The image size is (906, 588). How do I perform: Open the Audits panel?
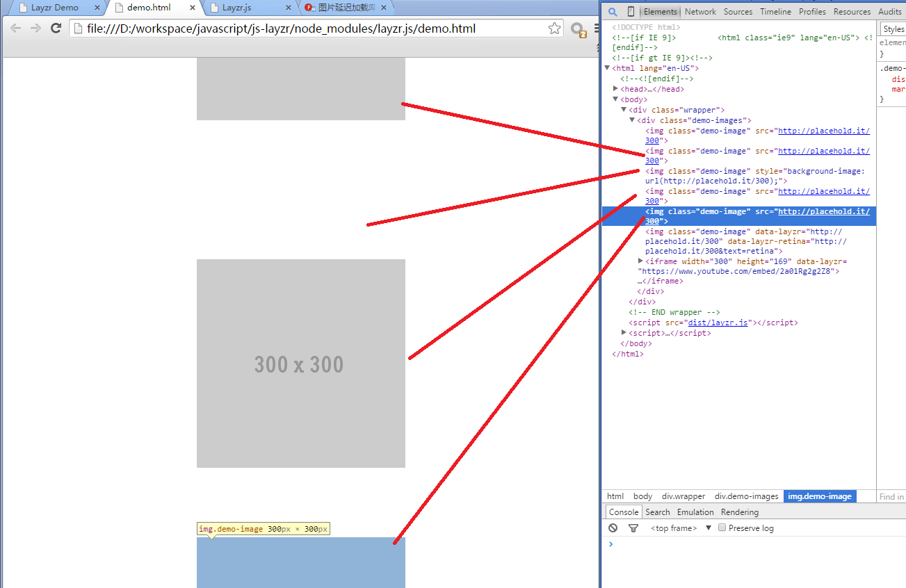889,12
